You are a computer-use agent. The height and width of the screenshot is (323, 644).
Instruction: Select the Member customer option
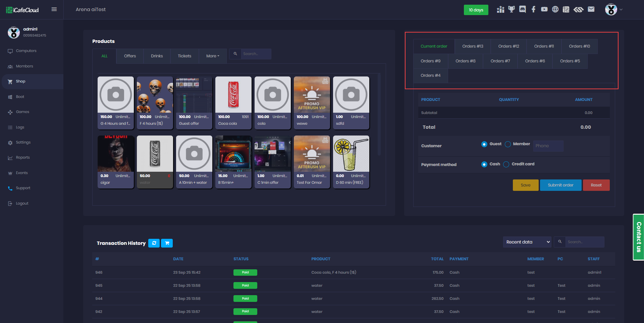tap(508, 144)
